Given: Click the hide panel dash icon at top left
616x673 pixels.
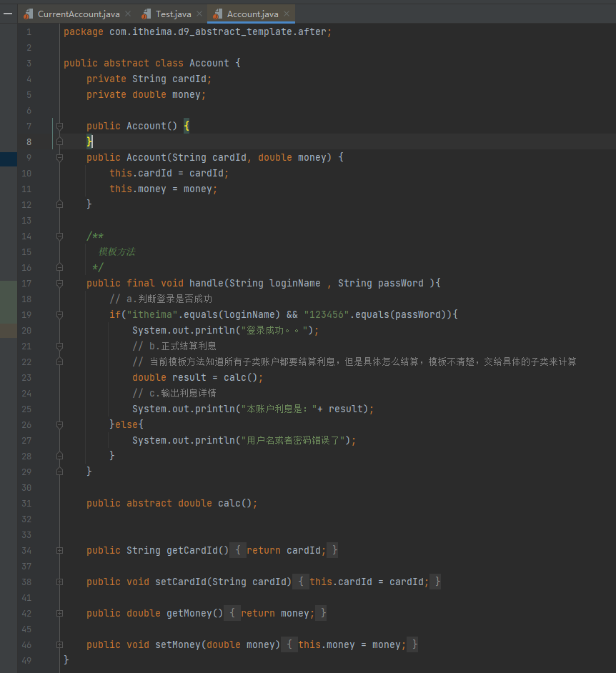Looking at the screenshot, I should point(8,14).
